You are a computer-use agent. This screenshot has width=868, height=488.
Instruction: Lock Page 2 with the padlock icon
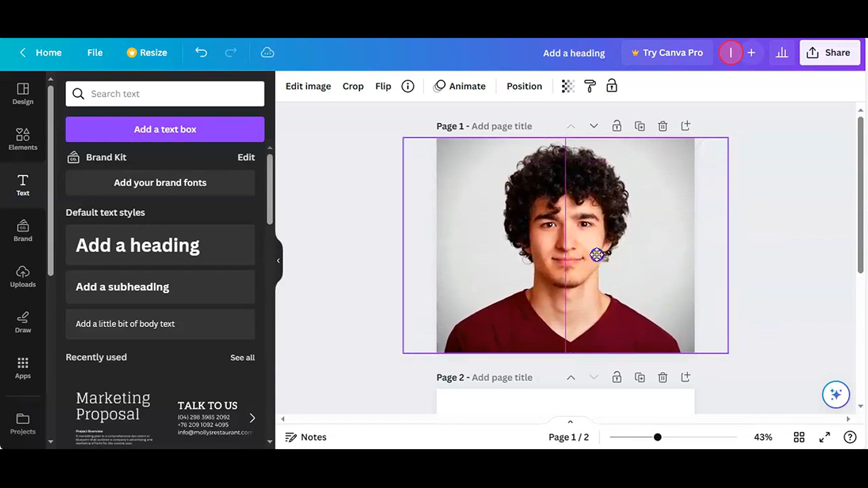(x=617, y=377)
